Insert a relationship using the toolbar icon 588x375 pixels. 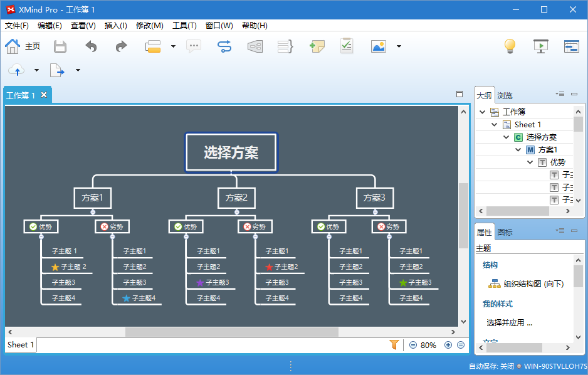tap(224, 46)
